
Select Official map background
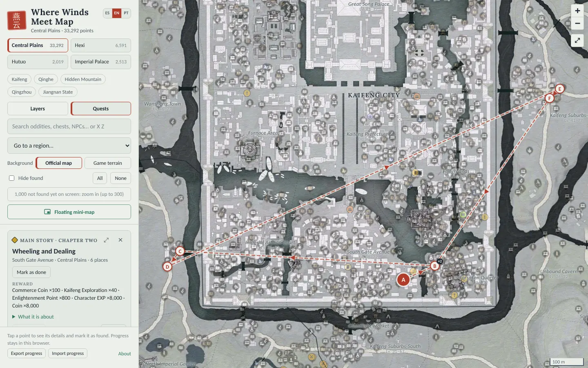pos(59,163)
